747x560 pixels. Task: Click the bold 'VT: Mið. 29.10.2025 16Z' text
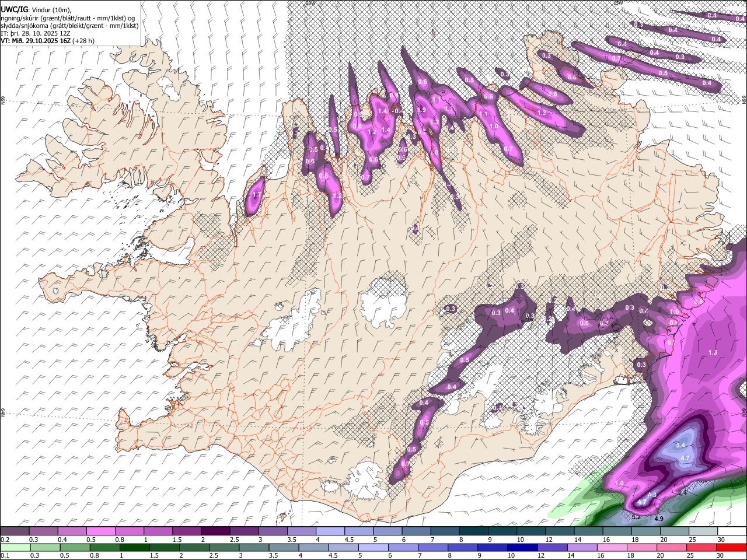[35, 41]
